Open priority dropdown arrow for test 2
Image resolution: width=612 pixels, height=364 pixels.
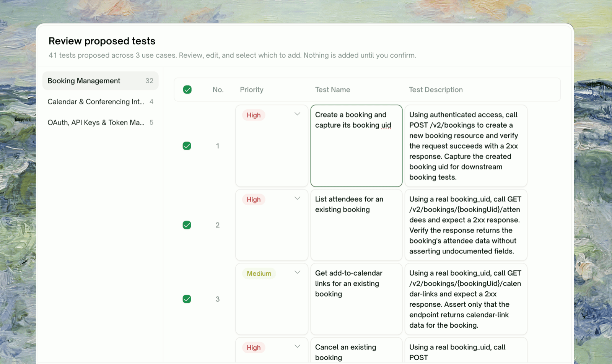pyautogui.click(x=297, y=198)
